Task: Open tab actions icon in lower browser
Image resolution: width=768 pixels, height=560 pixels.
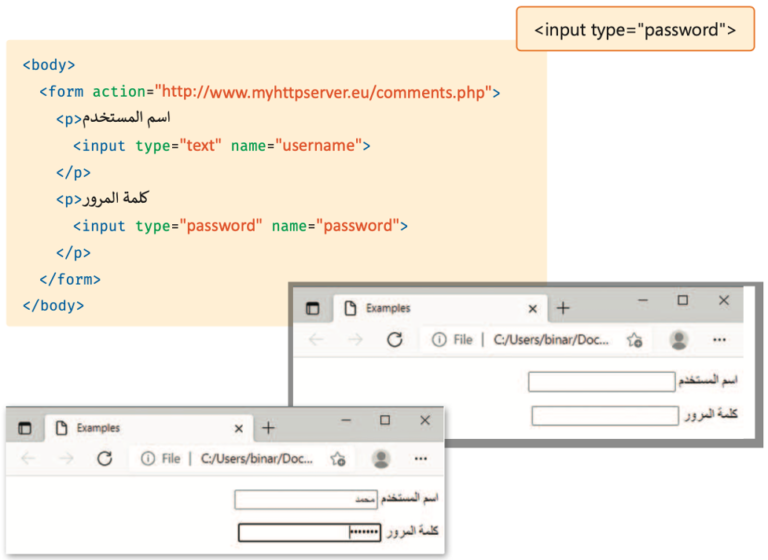Action: (x=24, y=428)
